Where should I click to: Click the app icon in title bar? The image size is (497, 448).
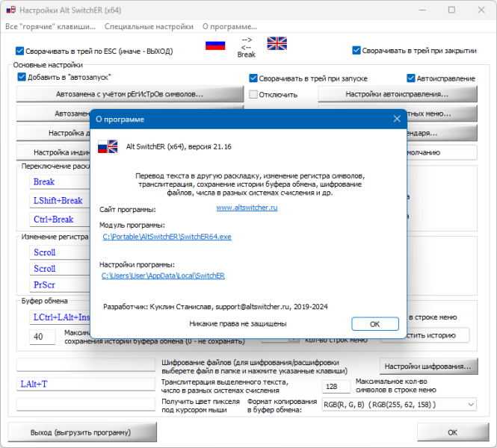pyautogui.click(x=10, y=10)
